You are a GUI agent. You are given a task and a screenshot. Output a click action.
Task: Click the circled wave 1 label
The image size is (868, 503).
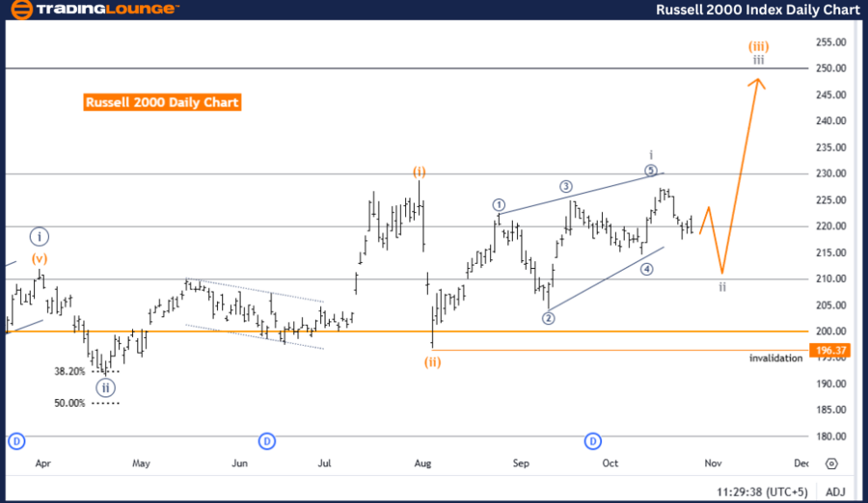tap(499, 205)
